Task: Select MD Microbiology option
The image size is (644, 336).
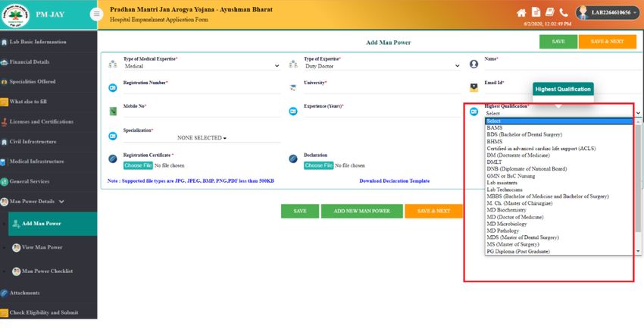Action: pos(560,224)
